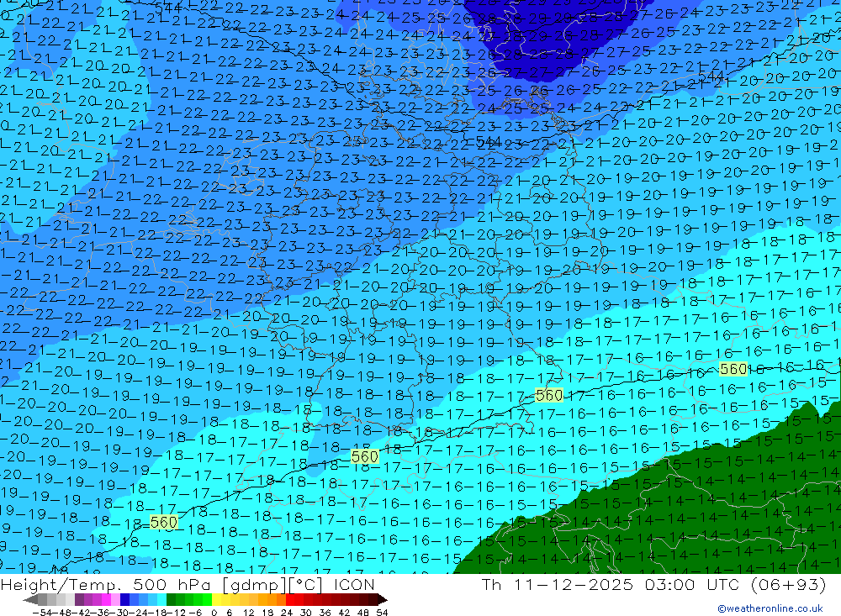Click the legend scale value '-6'
This screenshot has height=616, width=841.
195,613
